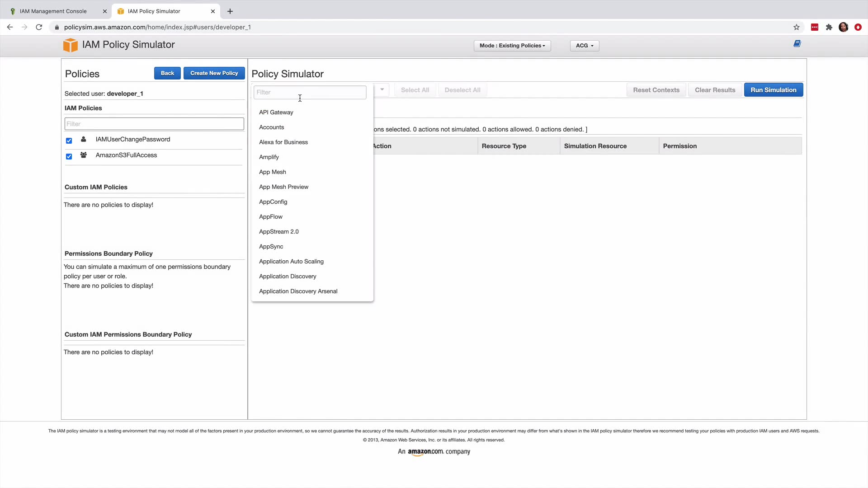Click the group icon beside AmazonS3FullAccess
This screenshot has width=868, height=488.
[x=84, y=155]
